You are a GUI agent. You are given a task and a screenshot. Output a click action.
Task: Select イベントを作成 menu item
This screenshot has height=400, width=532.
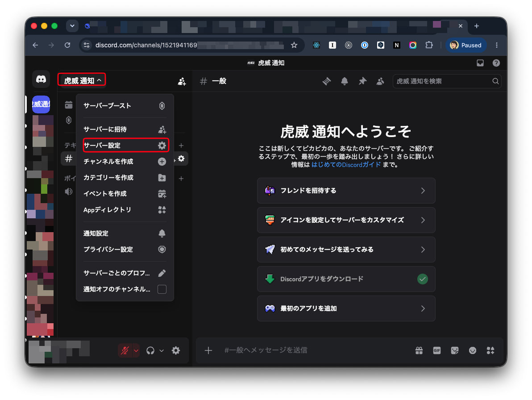pos(125,194)
